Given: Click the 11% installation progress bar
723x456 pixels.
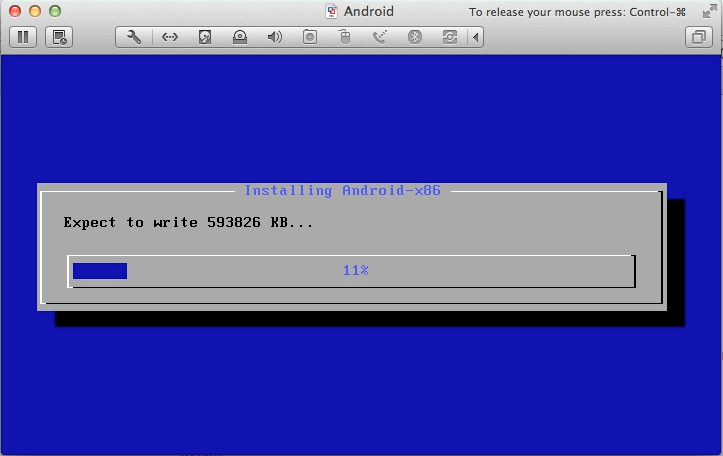Looking at the screenshot, I should pos(351,271).
